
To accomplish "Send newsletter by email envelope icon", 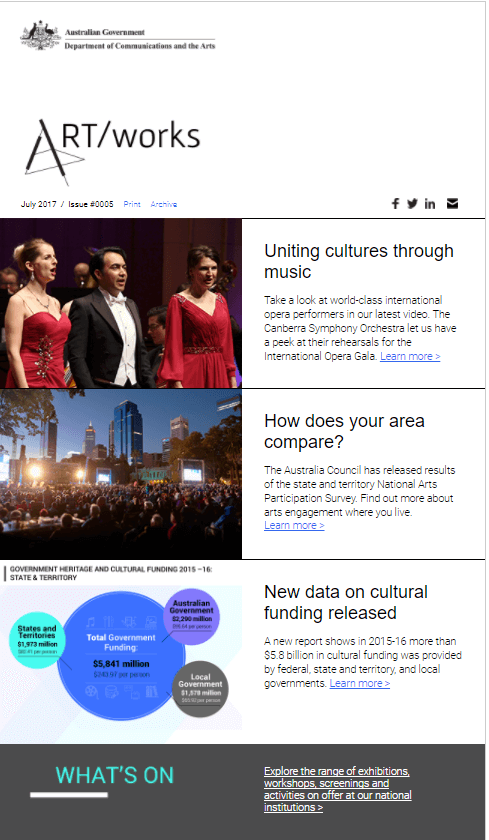I will point(453,204).
